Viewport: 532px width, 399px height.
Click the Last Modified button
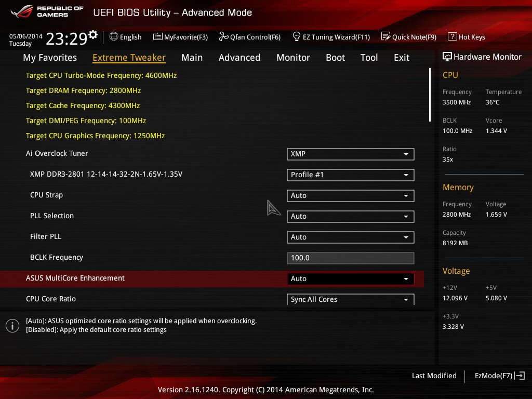[x=434, y=376]
